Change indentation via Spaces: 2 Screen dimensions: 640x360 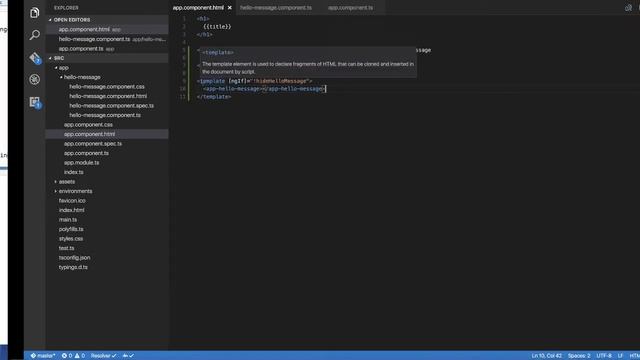coord(579,356)
